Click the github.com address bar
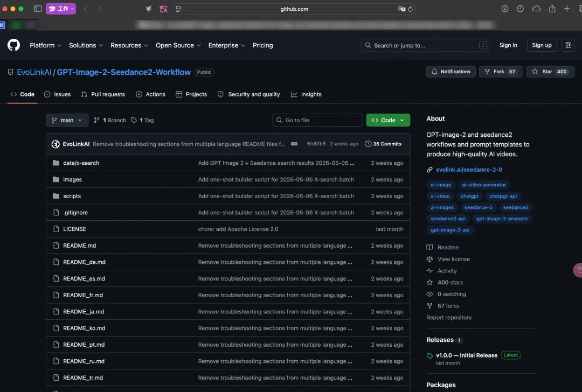The width and height of the screenshot is (582, 392). tap(294, 9)
